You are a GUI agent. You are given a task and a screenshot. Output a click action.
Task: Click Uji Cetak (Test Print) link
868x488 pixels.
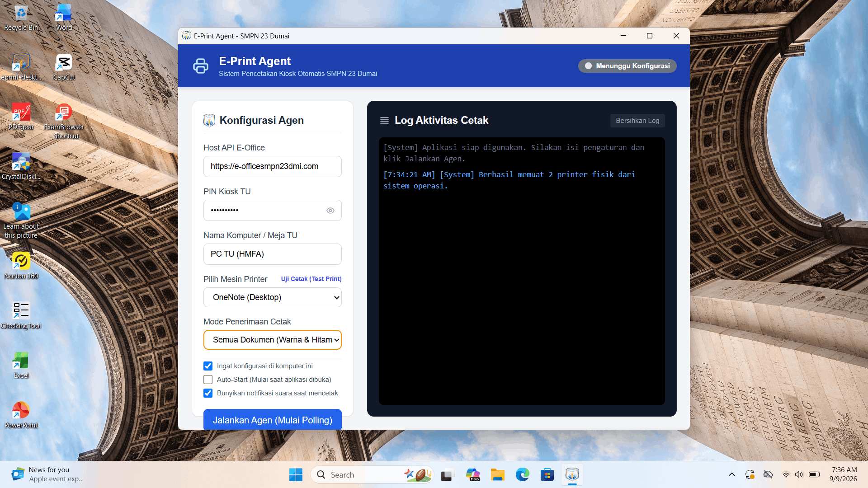pyautogui.click(x=311, y=279)
